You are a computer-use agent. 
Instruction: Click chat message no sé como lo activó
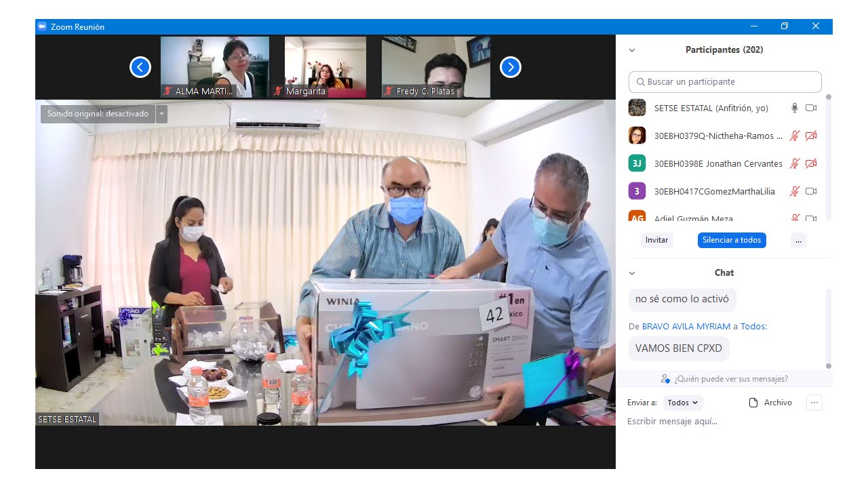[682, 299]
